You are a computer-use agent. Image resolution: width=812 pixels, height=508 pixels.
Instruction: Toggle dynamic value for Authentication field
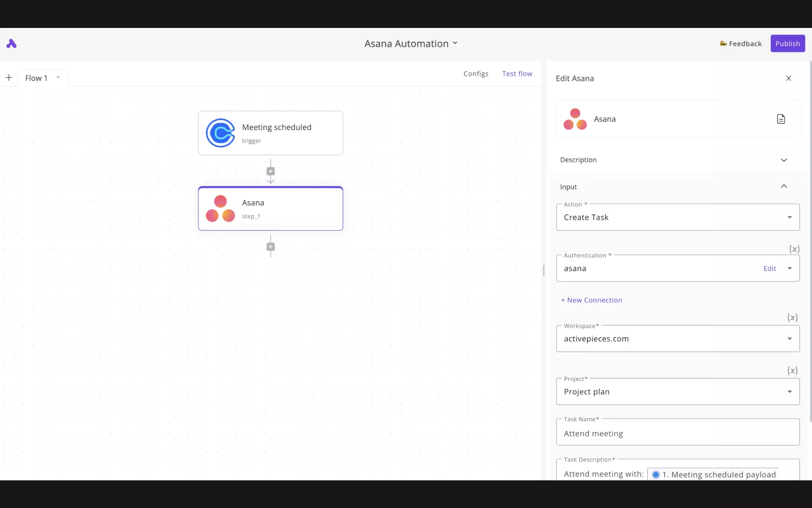coord(794,249)
